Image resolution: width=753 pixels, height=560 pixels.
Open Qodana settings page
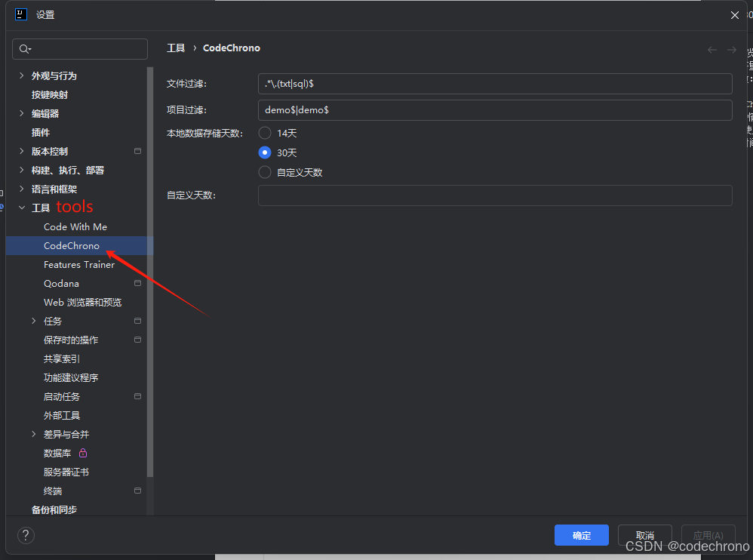61,283
